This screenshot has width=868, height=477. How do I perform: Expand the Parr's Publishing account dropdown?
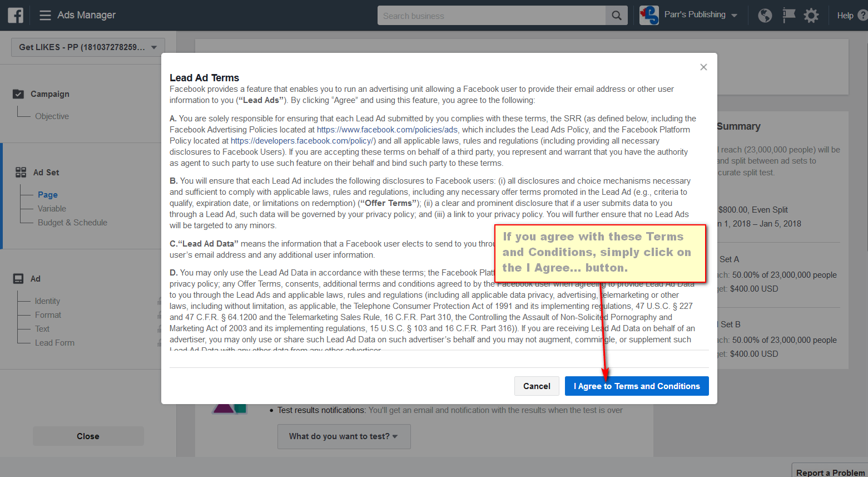(x=734, y=16)
